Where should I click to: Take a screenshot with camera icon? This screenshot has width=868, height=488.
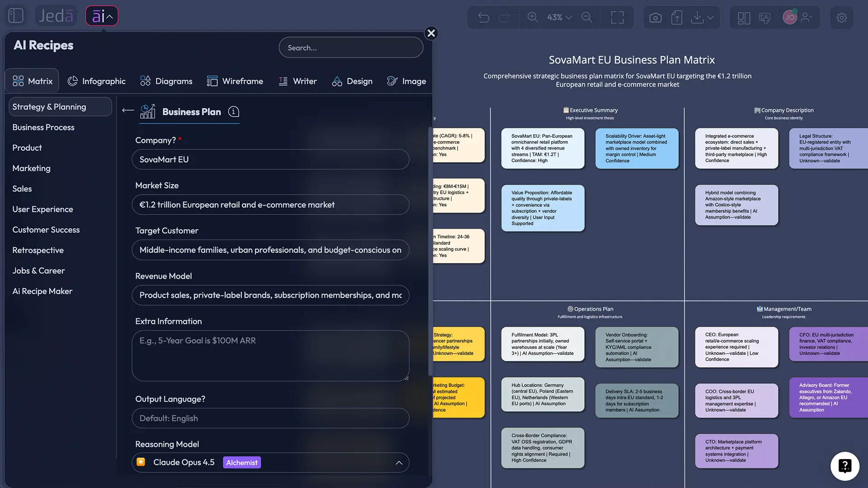point(655,18)
